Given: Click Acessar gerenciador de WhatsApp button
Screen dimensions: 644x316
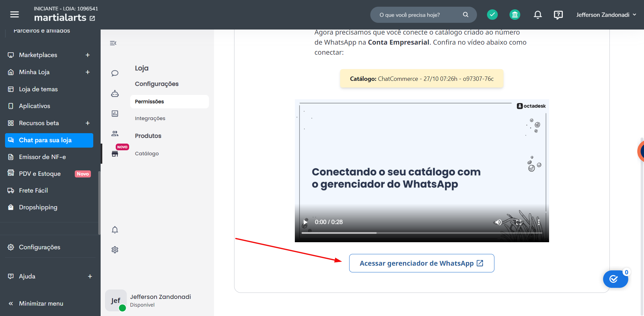Looking at the screenshot, I should click(422, 263).
